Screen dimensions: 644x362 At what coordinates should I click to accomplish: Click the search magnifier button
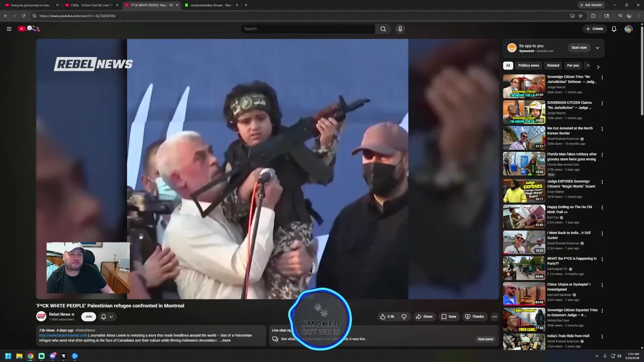pos(383,29)
